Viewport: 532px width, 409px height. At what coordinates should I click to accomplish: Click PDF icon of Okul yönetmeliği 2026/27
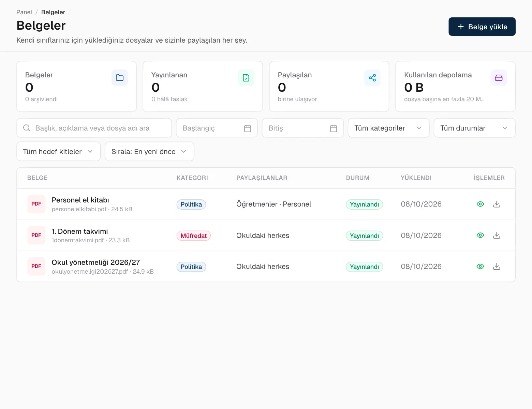(36, 266)
